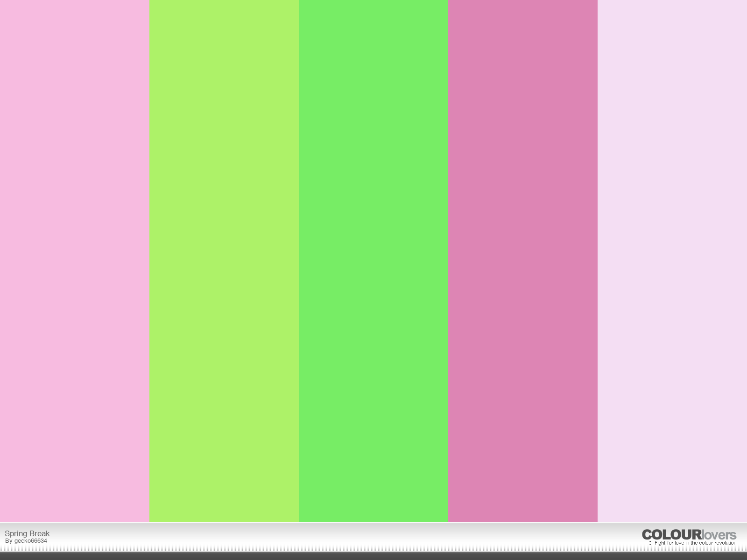Click the COLOURlovers logo
The width and height of the screenshot is (747, 560).
pos(689,535)
